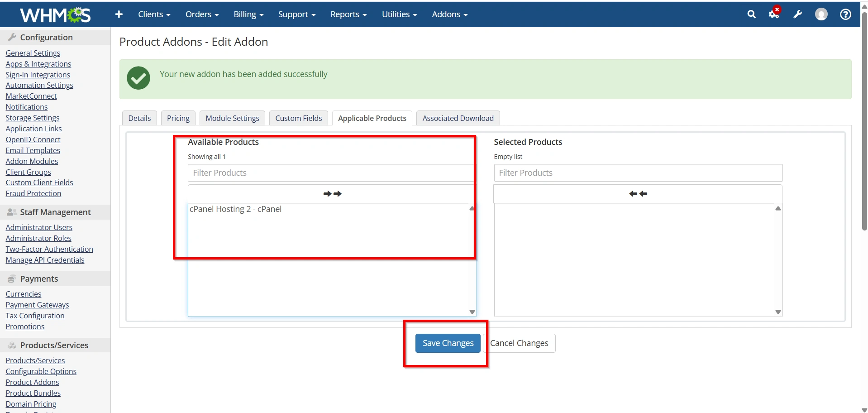Open Payment Gateways link
The width and height of the screenshot is (868, 413).
37,305
